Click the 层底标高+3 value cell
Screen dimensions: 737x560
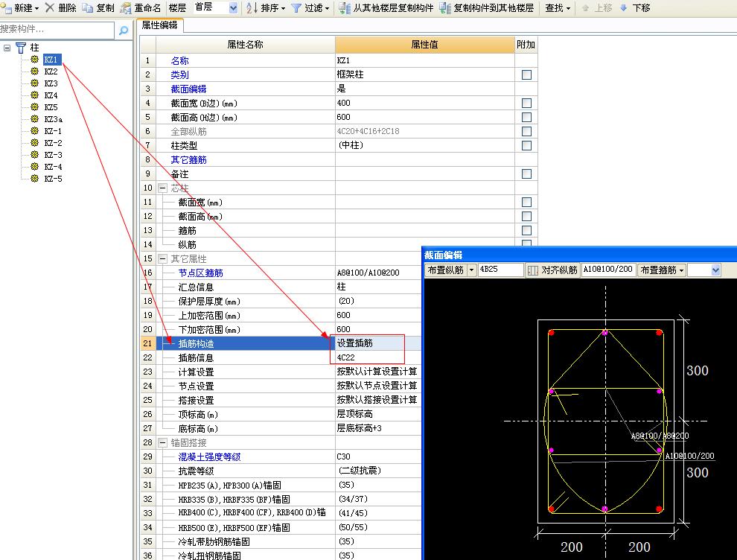click(378, 428)
